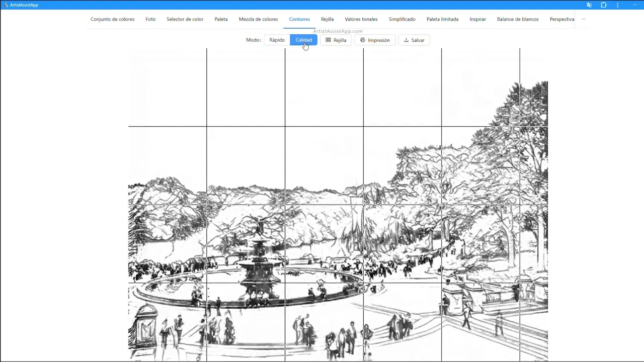Select Calidad mode
644x362 pixels.
pyautogui.click(x=303, y=40)
